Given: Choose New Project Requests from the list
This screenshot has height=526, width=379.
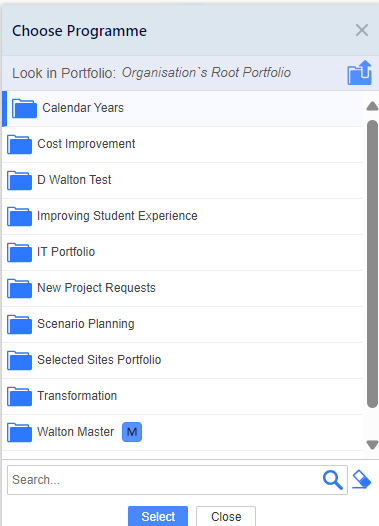Looking at the screenshot, I should click(183, 288).
